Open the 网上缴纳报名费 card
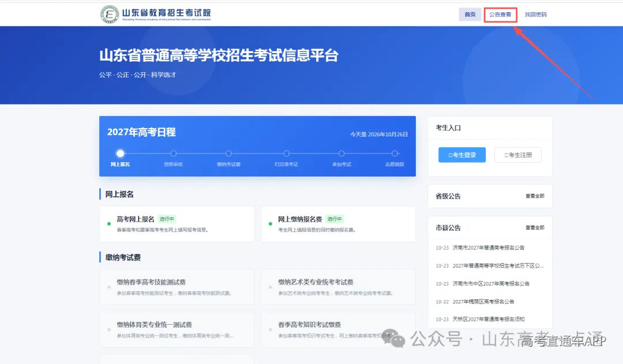 click(x=338, y=224)
